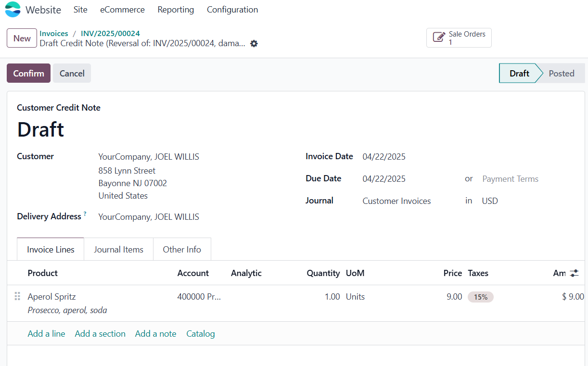Click the Account column header

click(x=193, y=273)
